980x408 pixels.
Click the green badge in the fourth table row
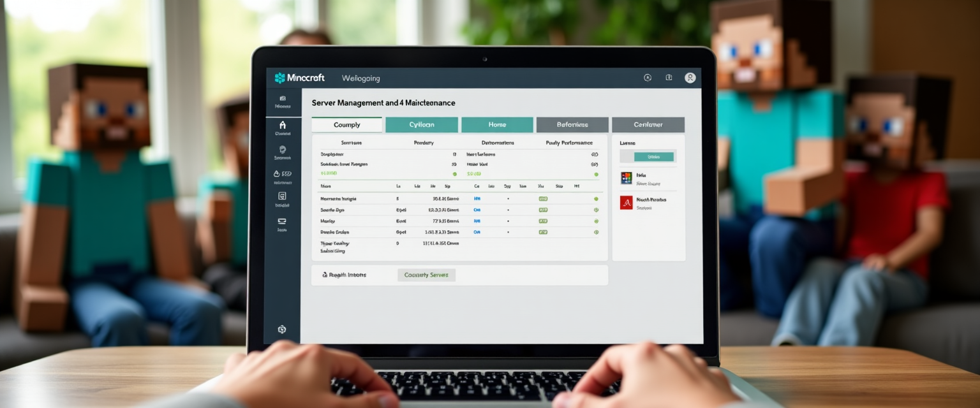pos(543,233)
